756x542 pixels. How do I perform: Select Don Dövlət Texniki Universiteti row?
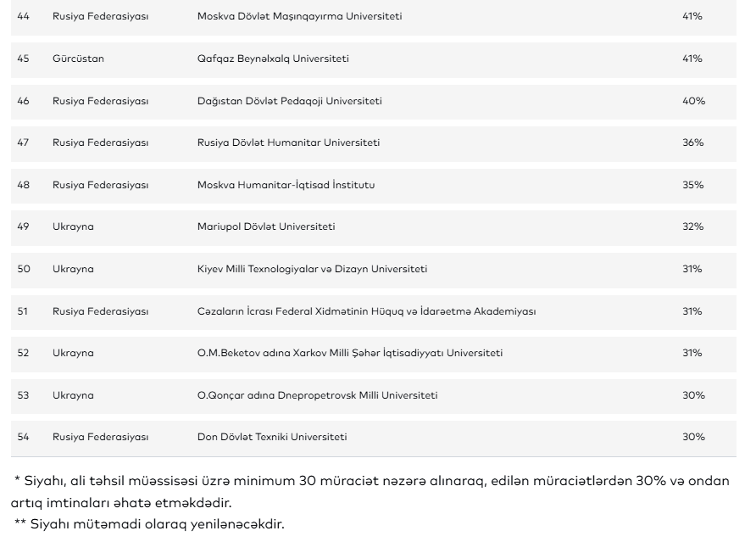271,437
